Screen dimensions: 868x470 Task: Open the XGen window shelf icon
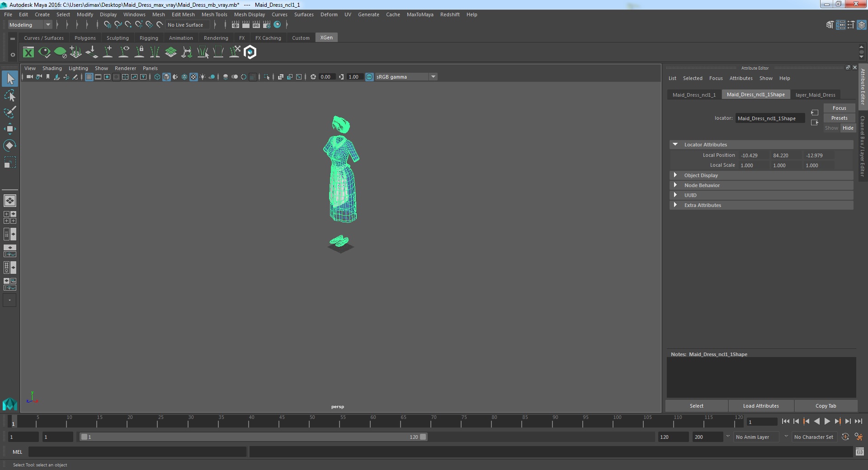[28, 52]
